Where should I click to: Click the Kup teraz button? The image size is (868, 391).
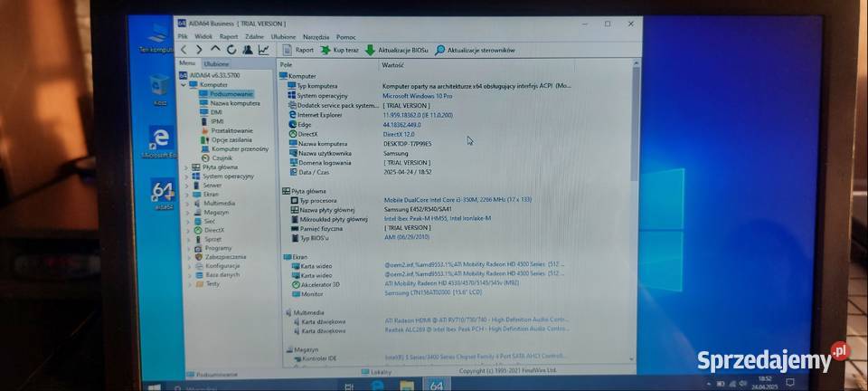pos(340,50)
